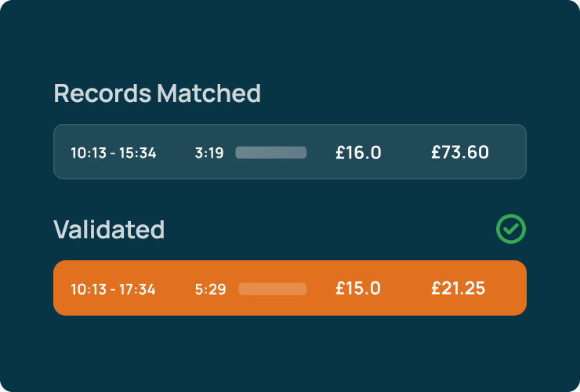Click the green validated checkmark icon
This screenshot has width=580, height=392.
point(511,229)
